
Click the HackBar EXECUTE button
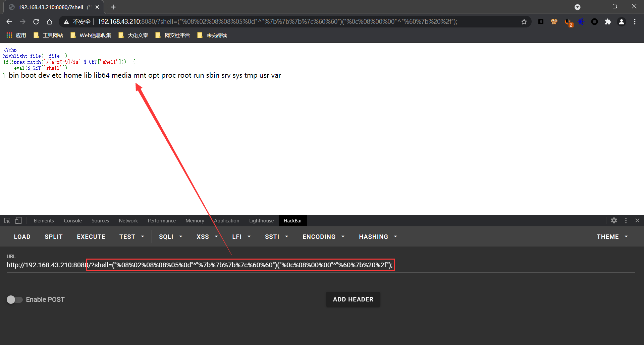point(91,237)
